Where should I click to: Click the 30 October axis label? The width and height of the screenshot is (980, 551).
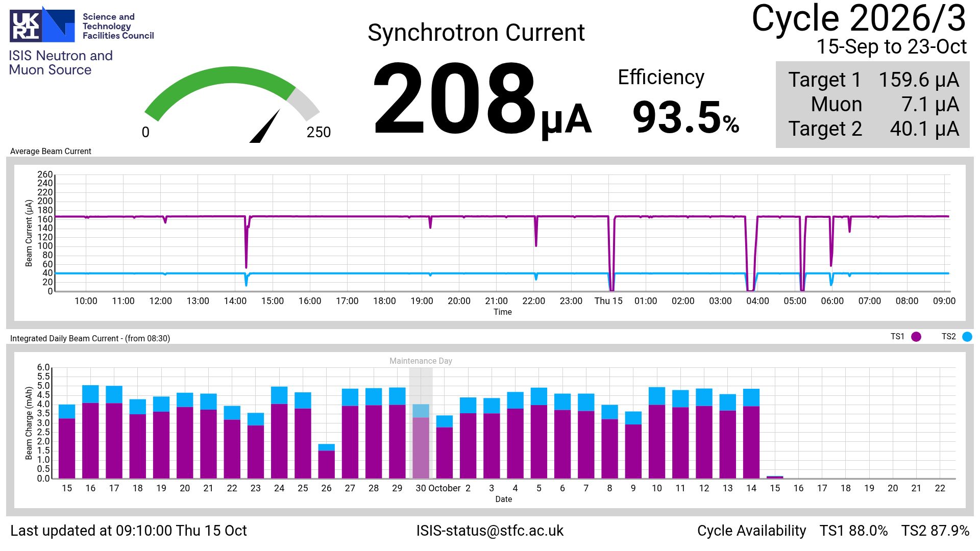pos(438,488)
